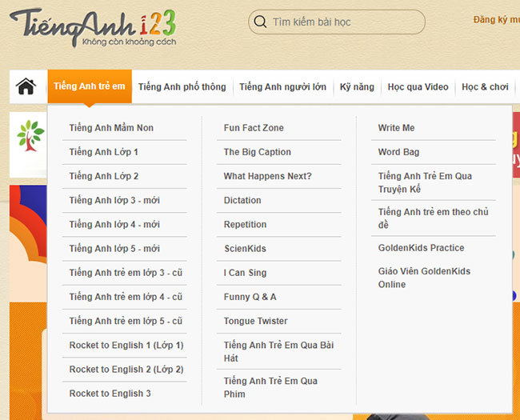Open the TiếngAnh123 logo homepage
Image resolution: width=520 pixels, height=420 pixels.
coord(93,28)
